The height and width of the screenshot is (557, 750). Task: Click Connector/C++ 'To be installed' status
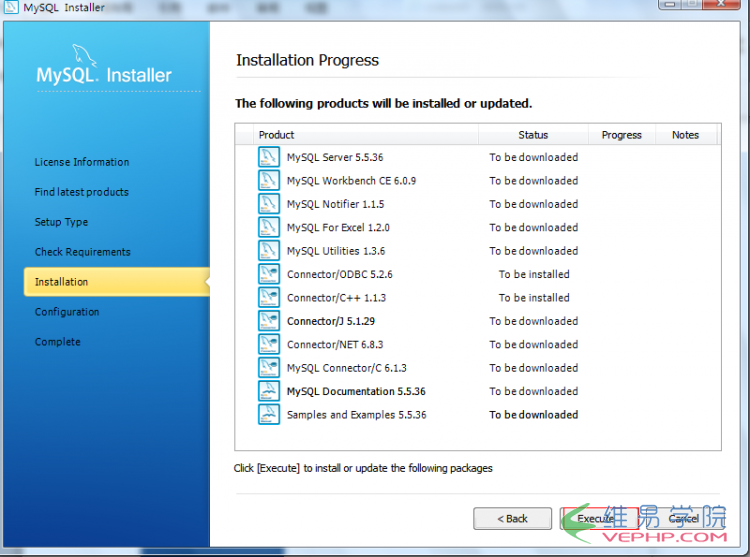pyautogui.click(x=534, y=298)
